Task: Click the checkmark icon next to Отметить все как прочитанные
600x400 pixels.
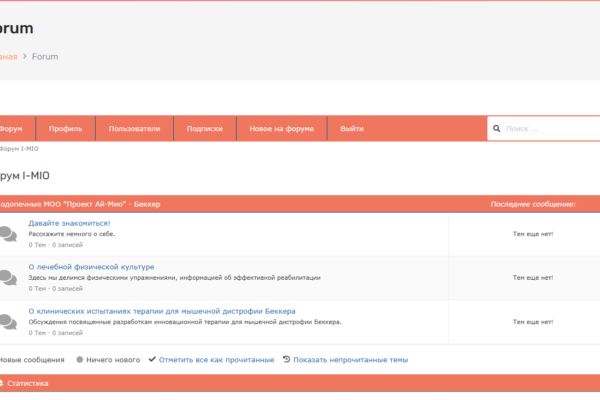Action: [x=152, y=359]
